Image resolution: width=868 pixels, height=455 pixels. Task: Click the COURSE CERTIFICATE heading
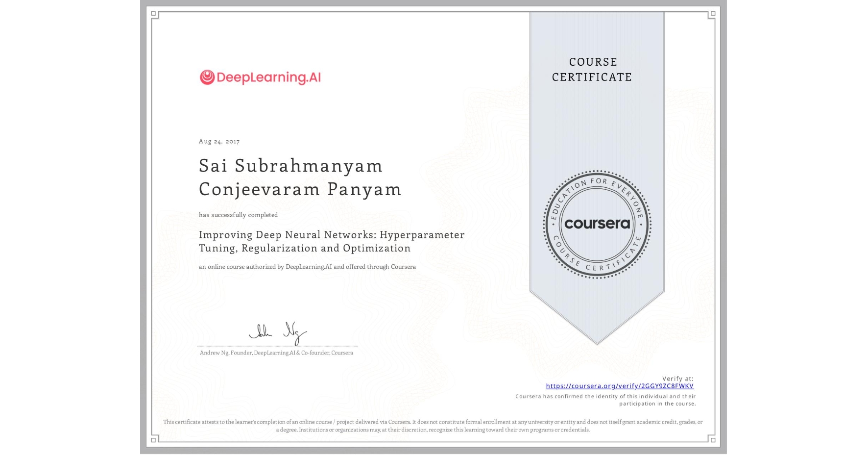[x=592, y=70]
